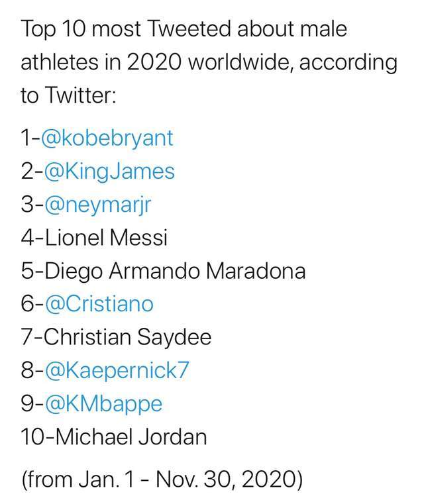Viewport: 424px width, 504px height.
Task: Open the @KingJames mention link
Action: pos(109,172)
